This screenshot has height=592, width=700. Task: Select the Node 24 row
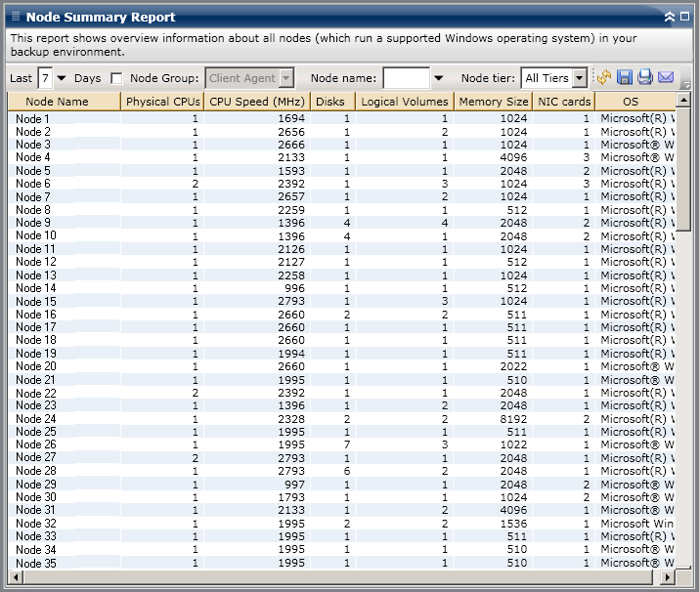(341, 419)
